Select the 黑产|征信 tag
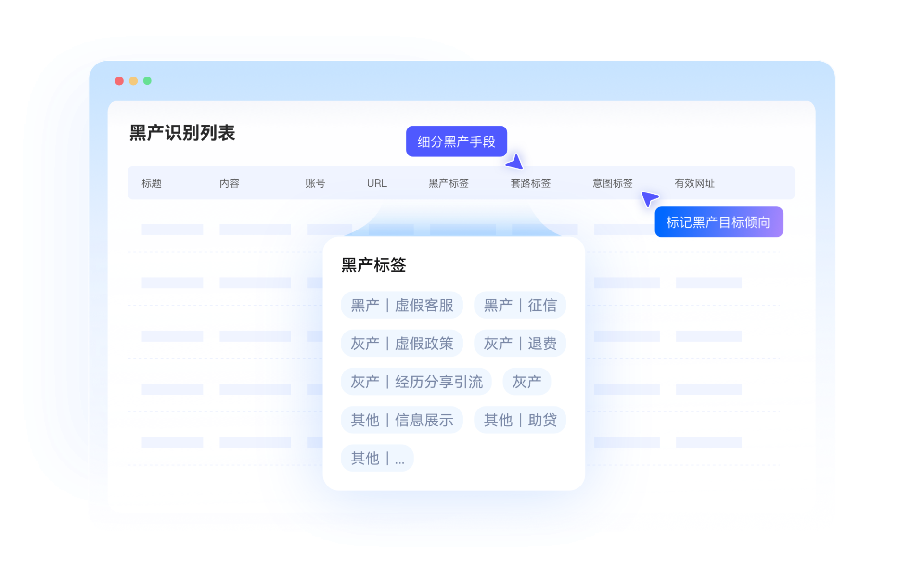The image size is (924, 563). click(x=520, y=305)
